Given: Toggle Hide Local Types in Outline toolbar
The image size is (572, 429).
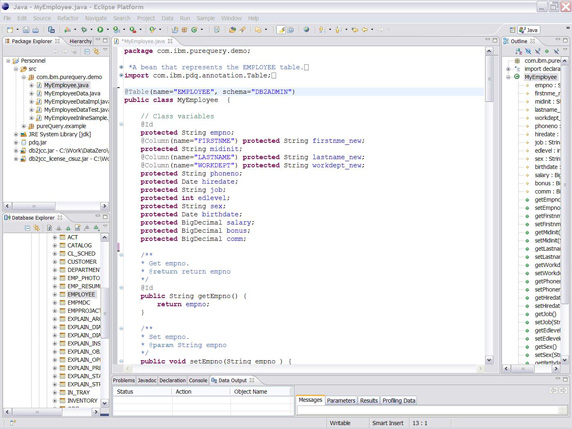Looking at the screenshot, I should [556, 51].
